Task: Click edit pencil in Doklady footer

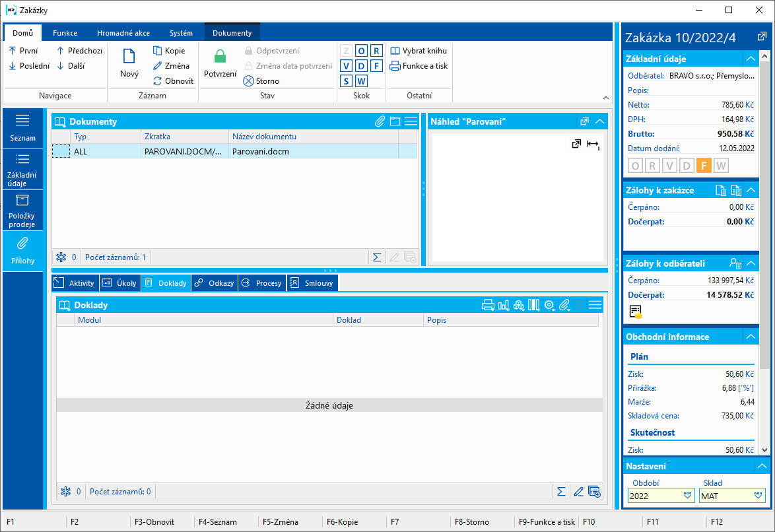Action: (578, 492)
